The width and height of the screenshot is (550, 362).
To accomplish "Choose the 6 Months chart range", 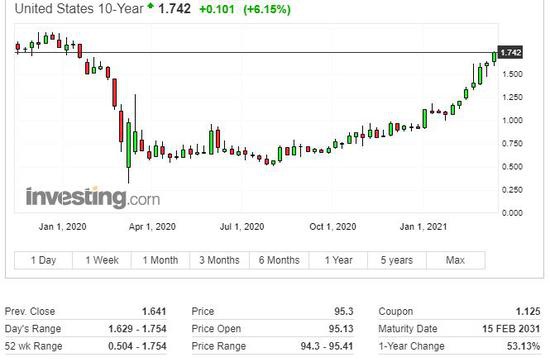I will [279, 260].
